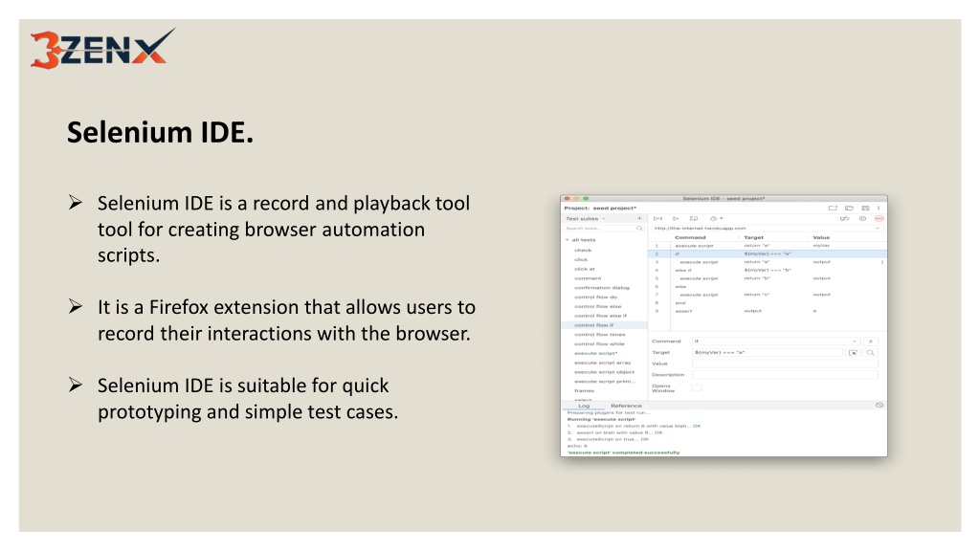Open the Command combo box showing if
This screenshot has width=980, height=551.
pos(775,342)
